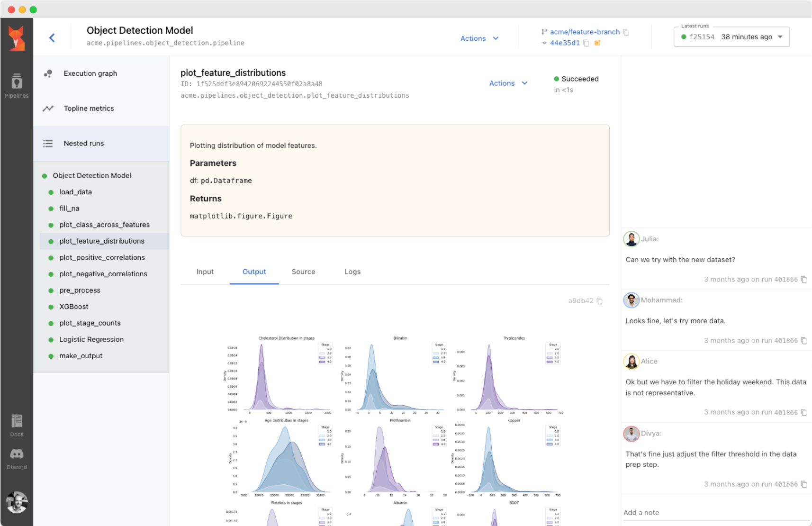The height and width of the screenshot is (526, 812).
Task: Click the Sematic fox logo
Action: tap(17, 37)
